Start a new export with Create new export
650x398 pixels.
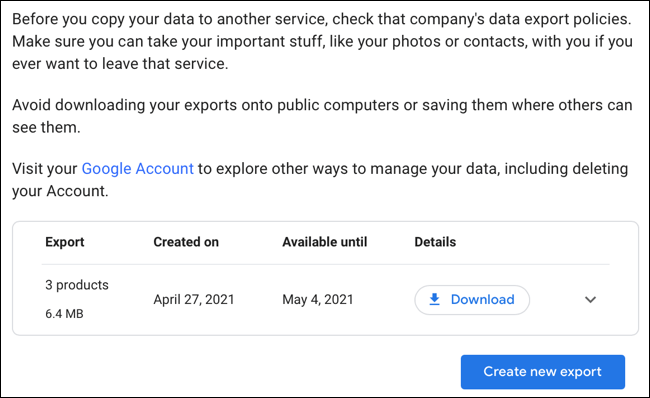[x=543, y=371]
